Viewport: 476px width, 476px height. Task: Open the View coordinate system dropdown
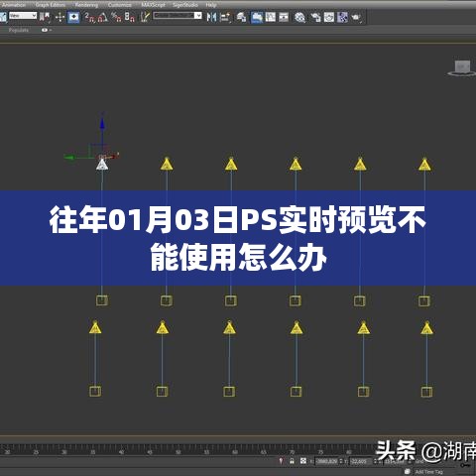[23, 16]
